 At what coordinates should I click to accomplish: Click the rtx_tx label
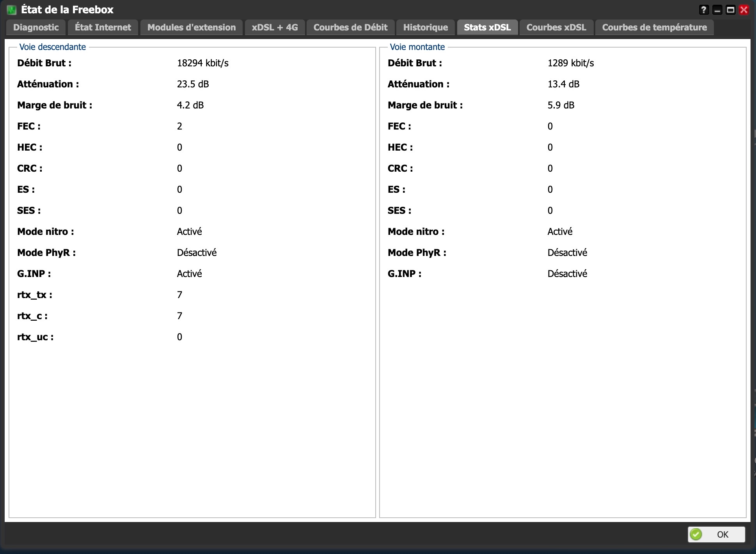click(35, 295)
